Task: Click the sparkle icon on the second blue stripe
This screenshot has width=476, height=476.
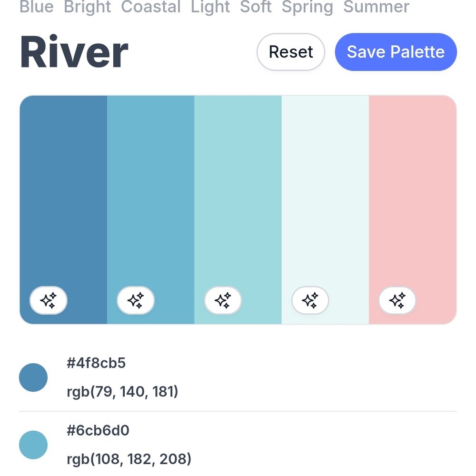Action: pyautogui.click(x=135, y=300)
